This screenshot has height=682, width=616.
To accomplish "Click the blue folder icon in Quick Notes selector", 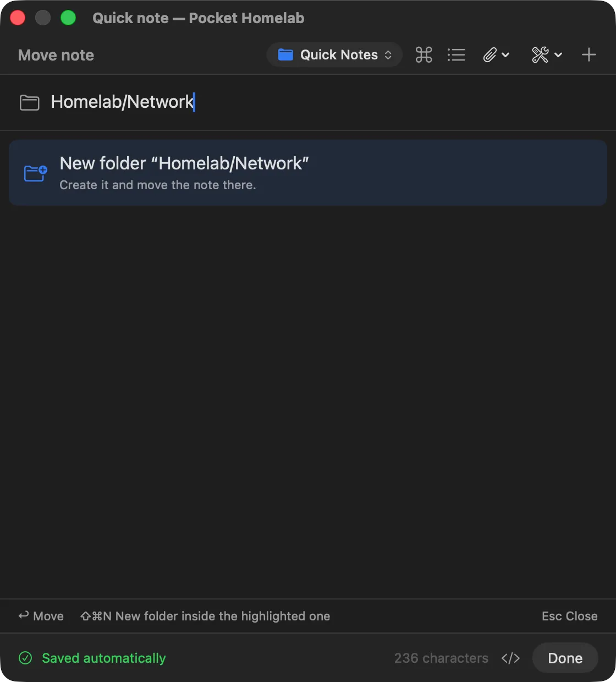I will pyautogui.click(x=285, y=54).
